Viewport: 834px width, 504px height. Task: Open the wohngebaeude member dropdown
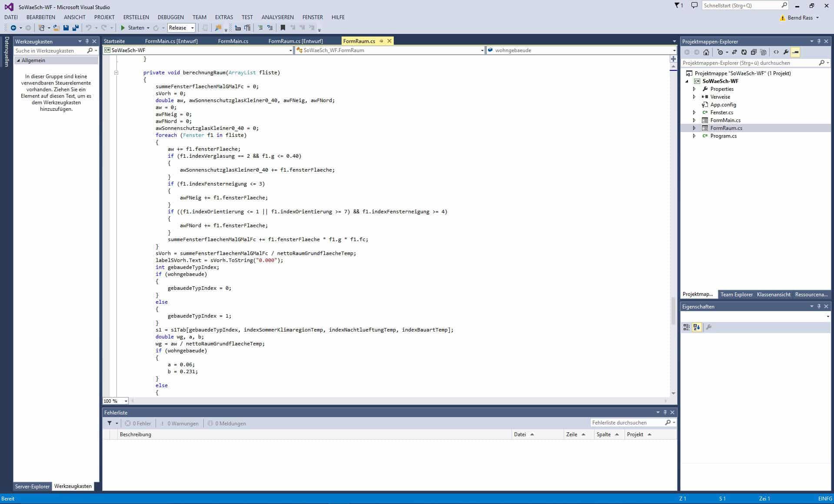point(581,50)
